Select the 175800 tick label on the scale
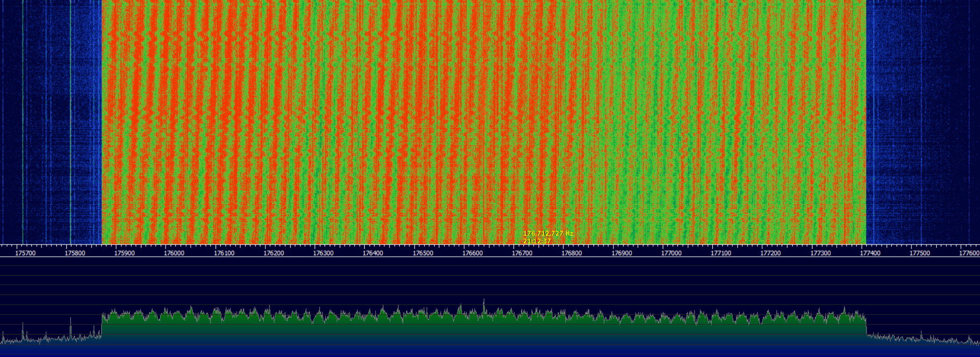This screenshot has width=980, height=357. (75, 253)
